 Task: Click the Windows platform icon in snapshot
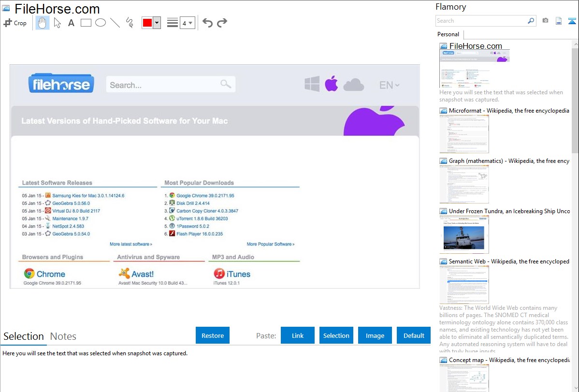pyautogui.click(x=312, y=84)
